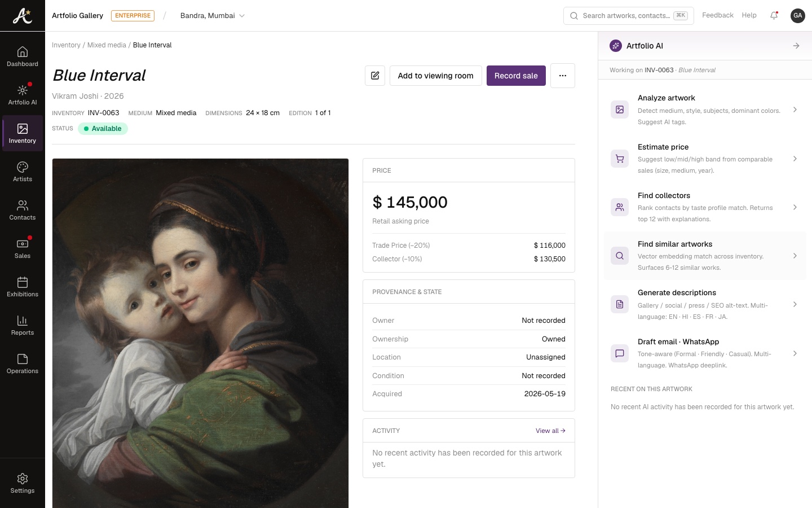Open Artfolio AI in the left sidebar
This screenshot has height=508, width=812.
23,95
